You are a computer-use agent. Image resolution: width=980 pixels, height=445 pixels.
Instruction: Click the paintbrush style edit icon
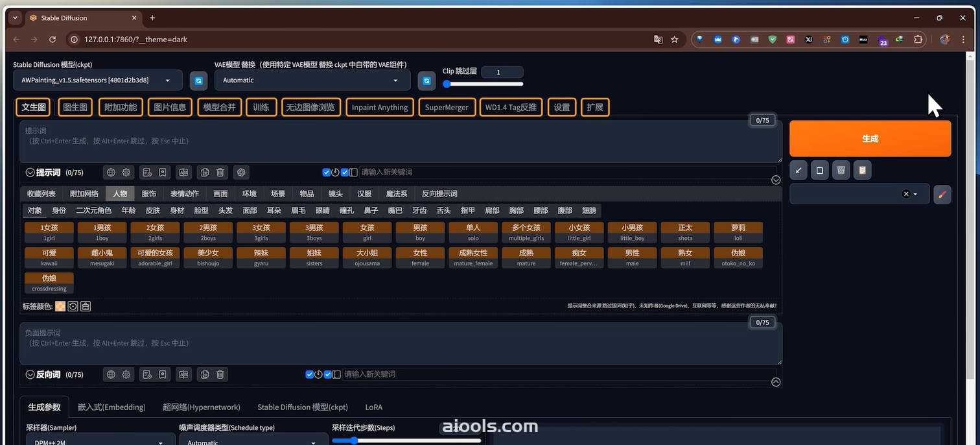click(942, 194)
